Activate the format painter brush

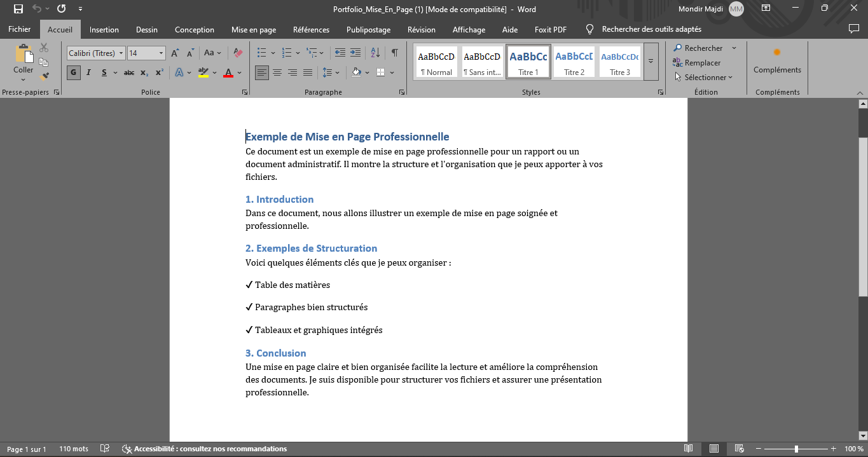44,76
